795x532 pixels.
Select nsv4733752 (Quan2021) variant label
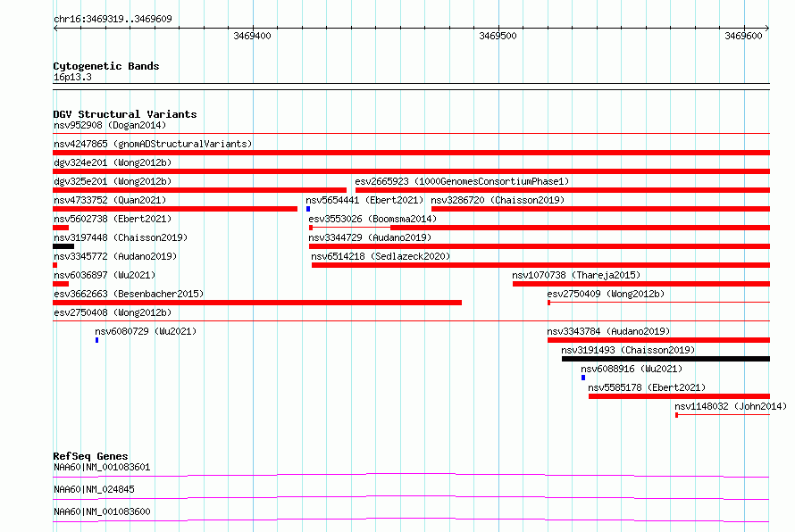(110, 200)
